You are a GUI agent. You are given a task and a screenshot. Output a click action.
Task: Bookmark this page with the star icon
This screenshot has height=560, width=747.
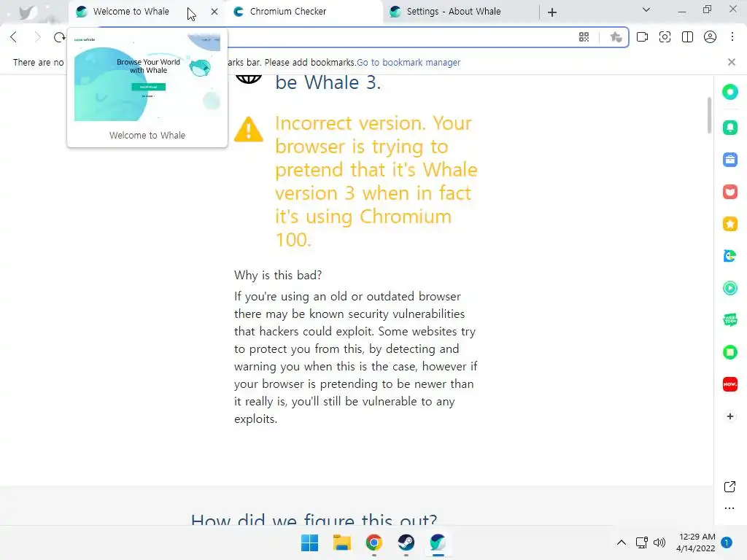[x=616, y=37]
